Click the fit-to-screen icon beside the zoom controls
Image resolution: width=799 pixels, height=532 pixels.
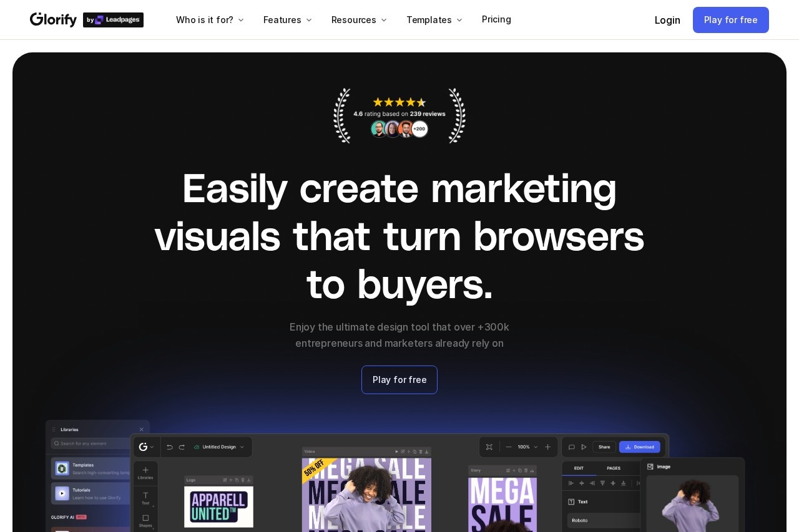[489, 447]
